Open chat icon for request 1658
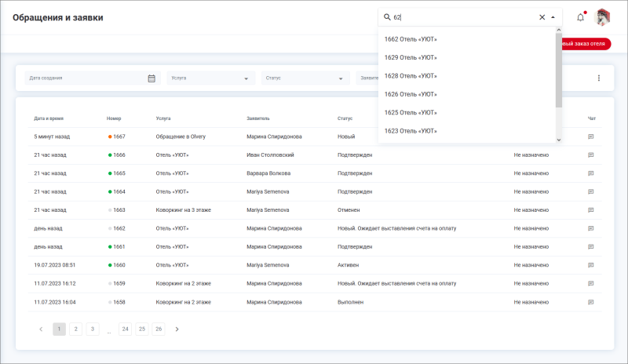 pyautogui.click(x=591, y=302)
